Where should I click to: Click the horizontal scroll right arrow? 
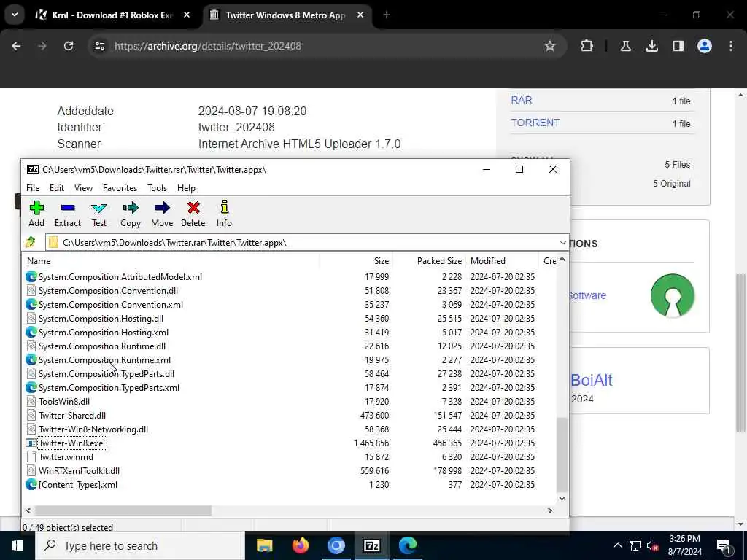tap(550, 510)
